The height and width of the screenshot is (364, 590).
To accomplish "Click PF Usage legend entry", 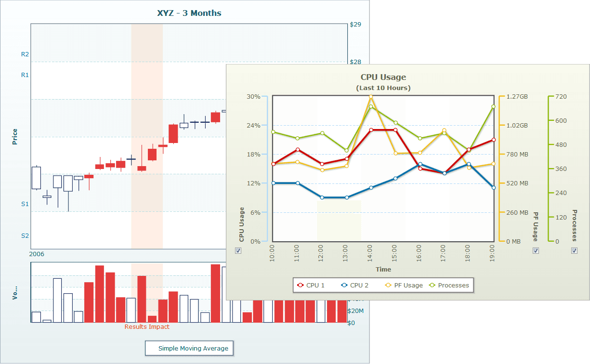I will (404, 285).
